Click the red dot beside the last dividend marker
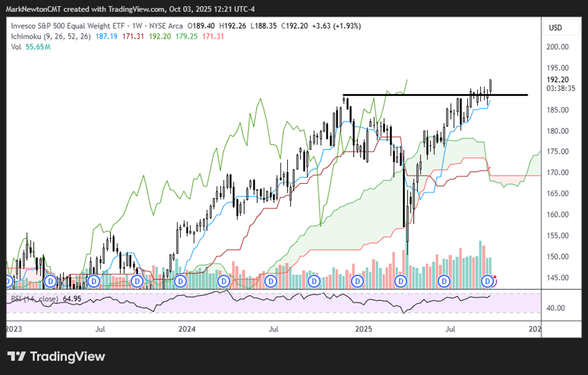The width and height of the screenshot is (588, 375). click(x=495, y=277)
